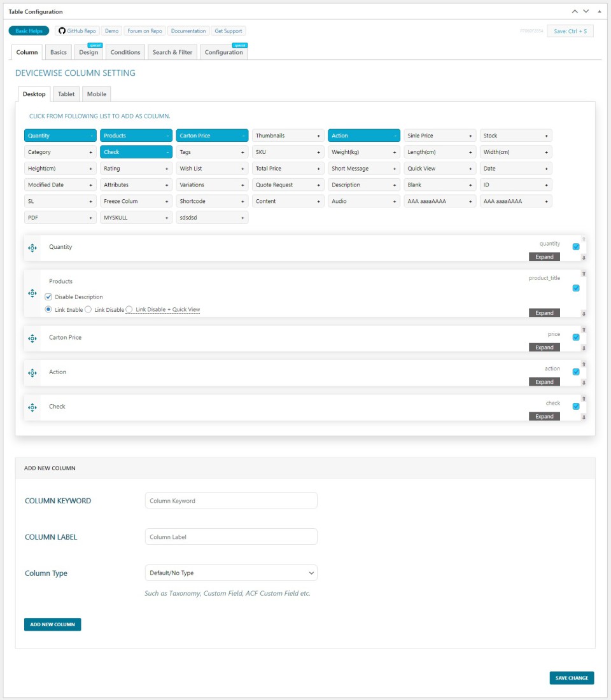Click the move icon beside Carton Price row
The image size is (611, 700).
point(32,338)
